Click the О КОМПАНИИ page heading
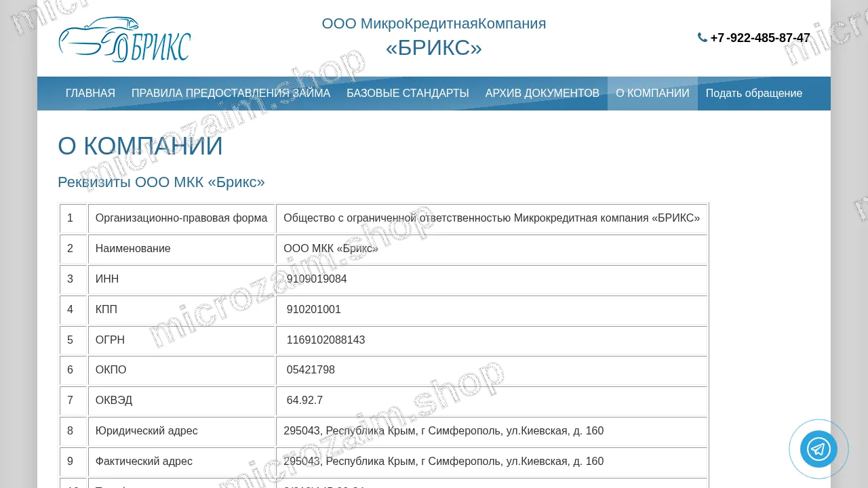The height and width of the screenshot is (488, 868). point(140,146)
